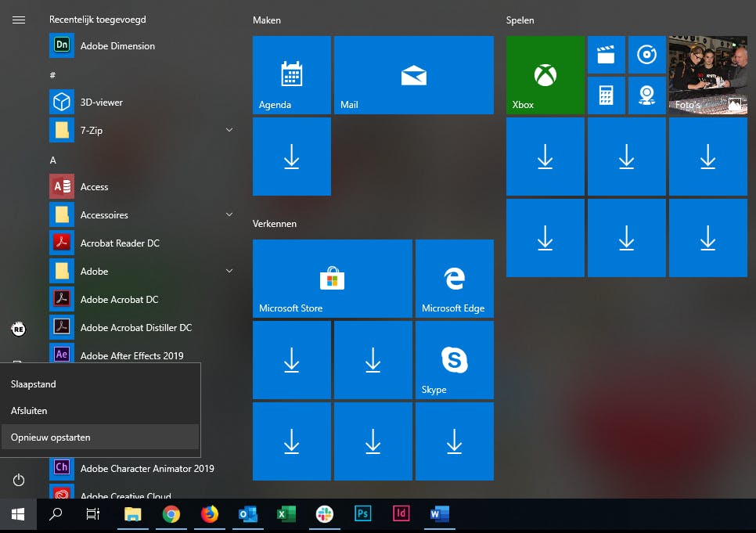Select Opnieuw opstarten in the power menu
The height and width of the screenshot is (533, 756).
[100, 438]
